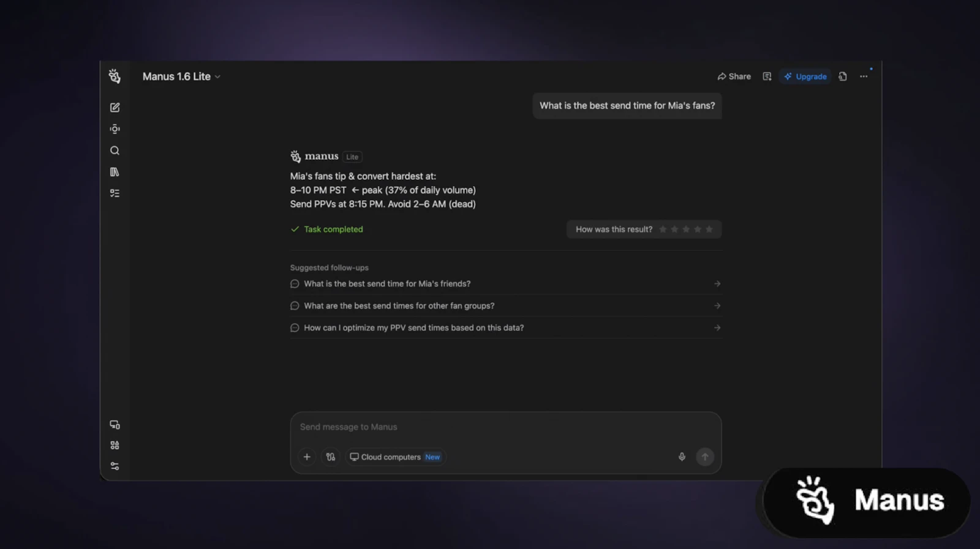Rate the result four stars

(x=698, y=230)
